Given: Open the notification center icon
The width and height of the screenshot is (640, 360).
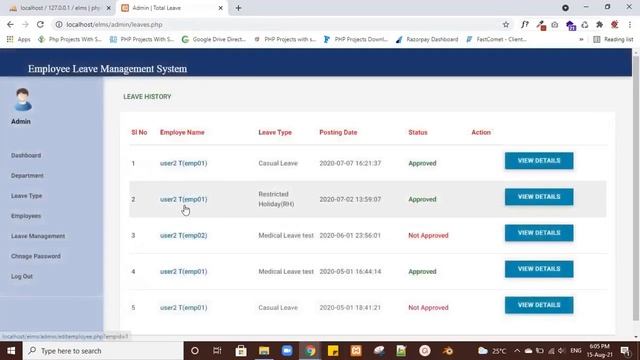Looking at the screenshot, I should [625, 351].
